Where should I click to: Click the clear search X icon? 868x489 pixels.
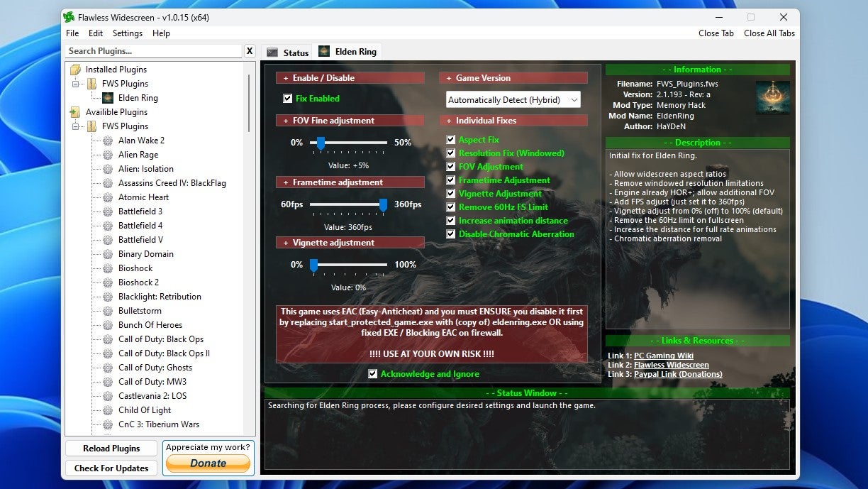250,50
